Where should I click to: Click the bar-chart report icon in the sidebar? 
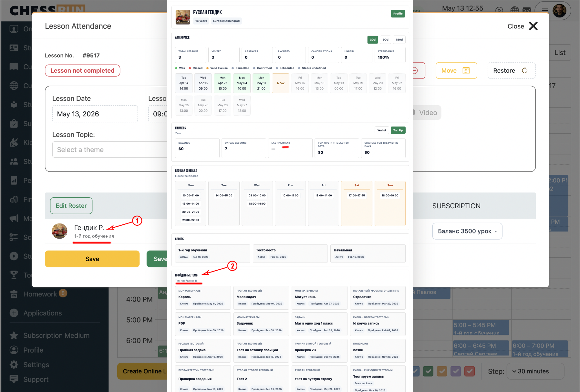point(14,180)
